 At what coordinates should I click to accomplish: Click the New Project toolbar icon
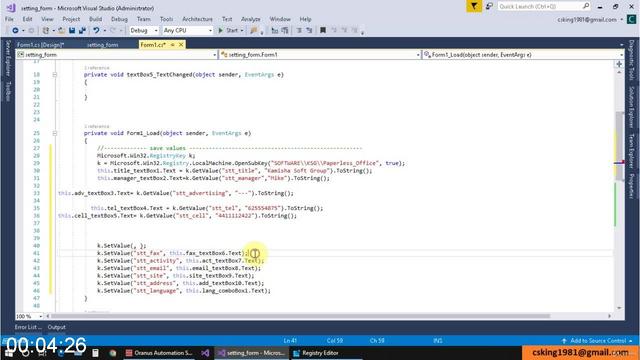point(46,31)
